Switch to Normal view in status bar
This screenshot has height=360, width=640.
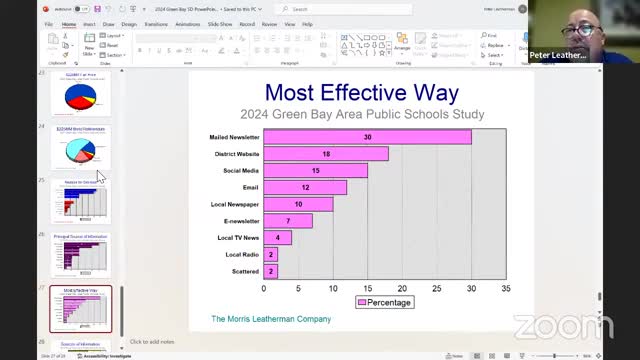(x=477, y=356)
